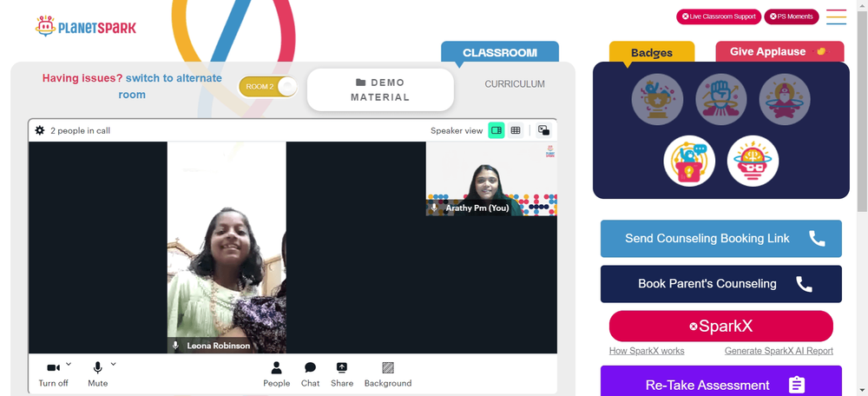Click Live Classroom Support button
This screenshot has width=868, height=396.
coord(719,16)
